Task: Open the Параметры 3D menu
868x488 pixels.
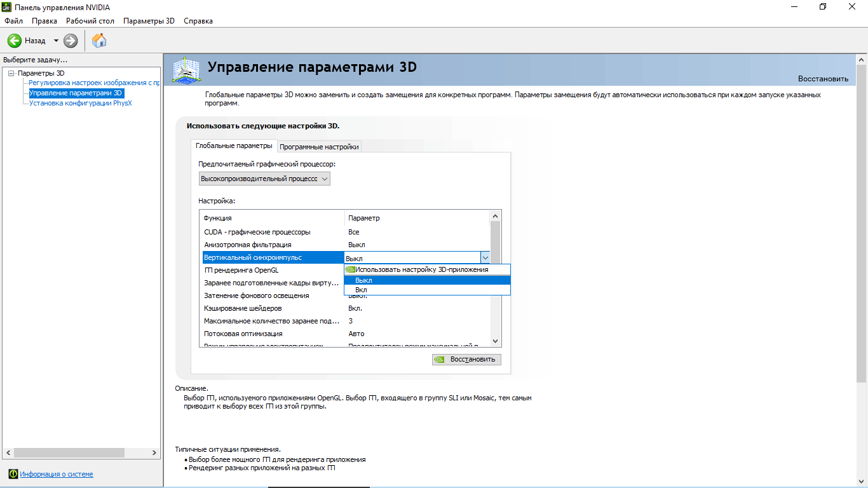Action: [x=149, y=21]
